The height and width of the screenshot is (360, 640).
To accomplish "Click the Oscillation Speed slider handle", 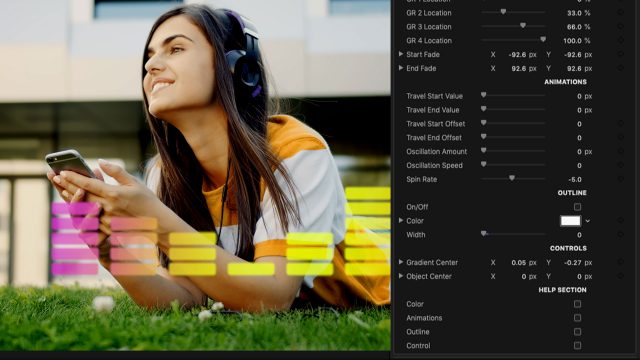I will point(484,165).
